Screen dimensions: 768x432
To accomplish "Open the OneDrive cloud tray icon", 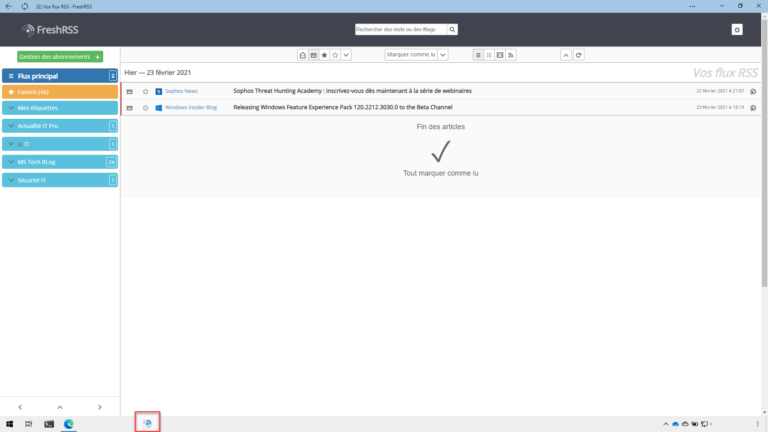I will pos(675,424).
